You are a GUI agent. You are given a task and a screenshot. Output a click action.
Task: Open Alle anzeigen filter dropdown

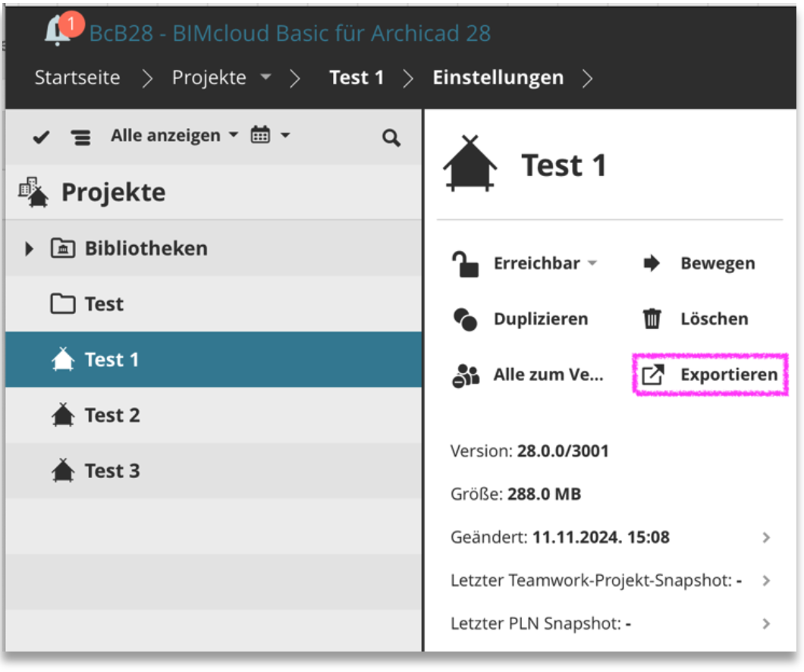click(174, 135)
